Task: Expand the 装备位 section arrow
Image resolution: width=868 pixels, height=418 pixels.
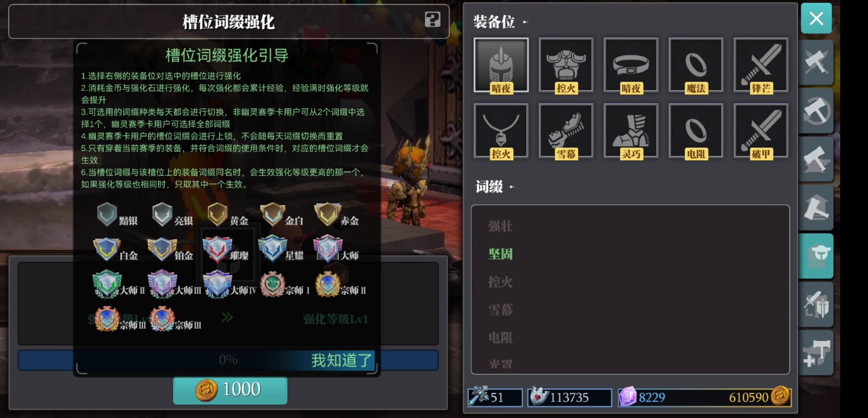Action: (x=525, y=22)
